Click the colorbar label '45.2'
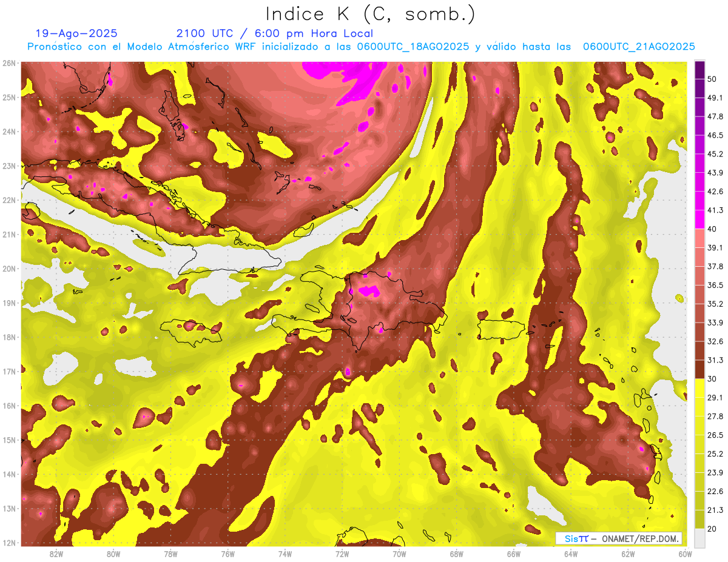Viewport: 728px width, 562px height. click(x=715, y=154)
